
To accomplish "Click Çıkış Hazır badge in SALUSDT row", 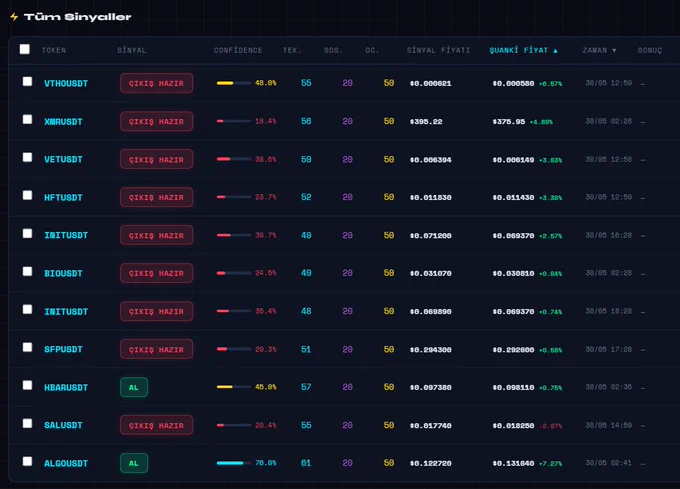I will 157,425.
